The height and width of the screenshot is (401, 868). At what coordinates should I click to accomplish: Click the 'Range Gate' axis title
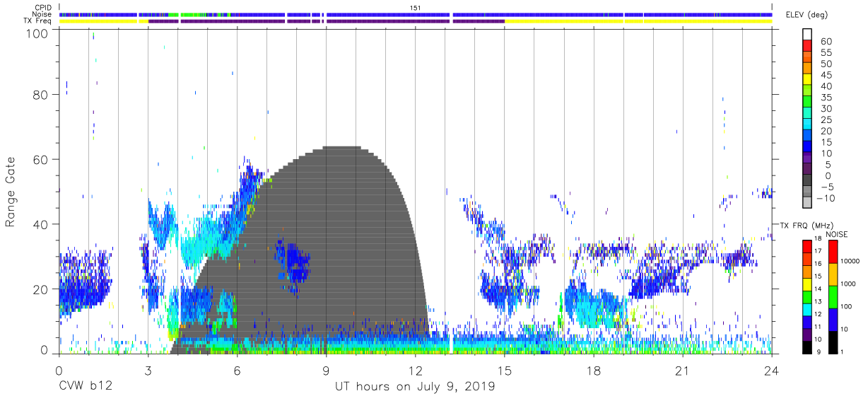coord(11,191)
